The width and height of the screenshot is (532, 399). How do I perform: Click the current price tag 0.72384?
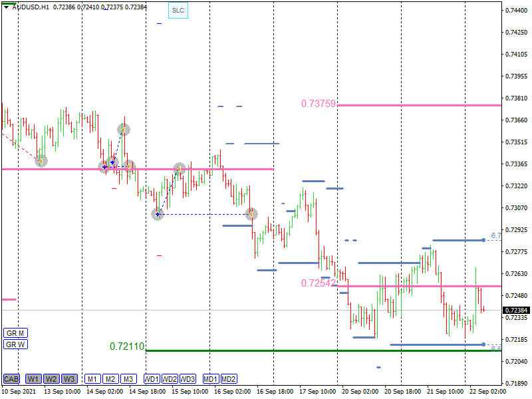(516, 311)
